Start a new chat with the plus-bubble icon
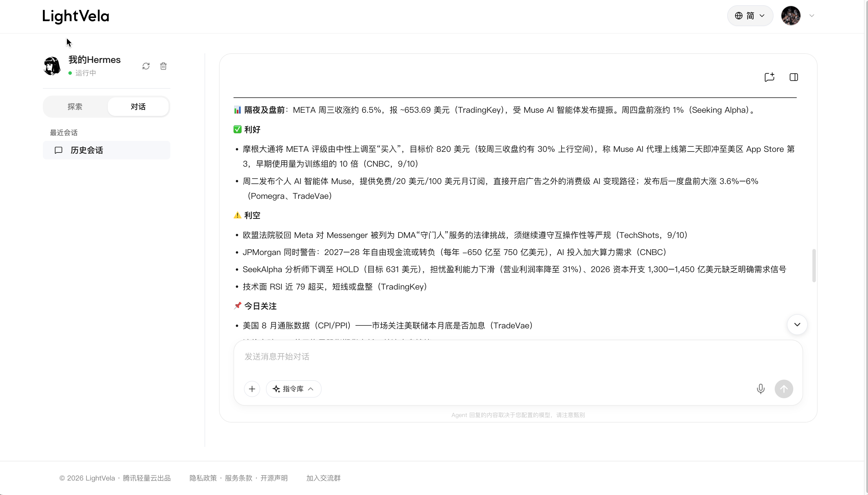 (x=769, y=77)
